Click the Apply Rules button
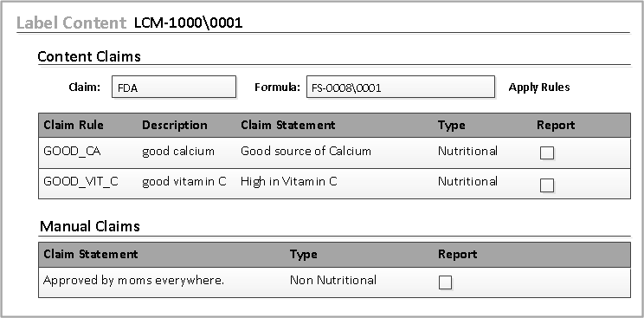Viewport: 644px width, 318px height. (539, 88)
